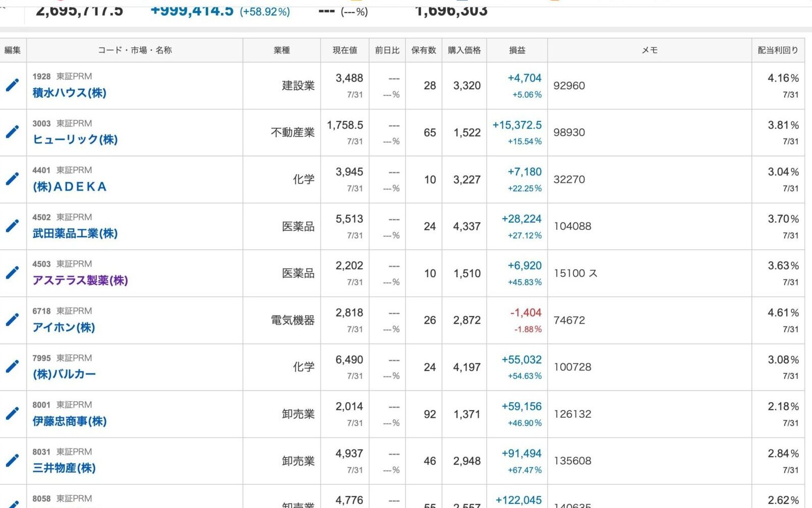Select the memo value 100728
Image resolution: width=812 pixels, height=508 pixels.
(572, 367)
